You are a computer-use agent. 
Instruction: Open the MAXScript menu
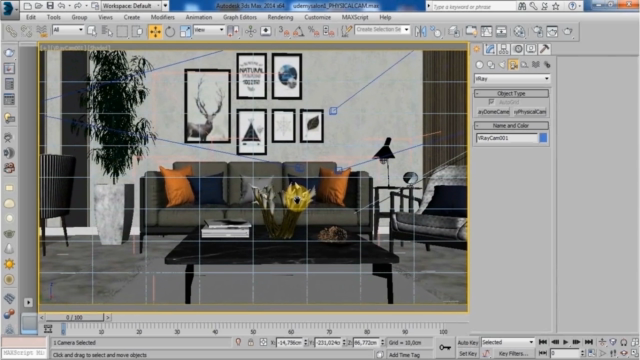coord(355,17)
